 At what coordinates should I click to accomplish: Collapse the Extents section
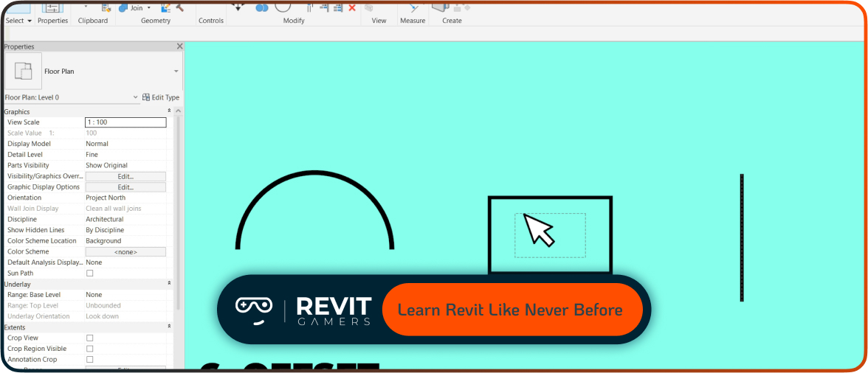pos(170,327)
